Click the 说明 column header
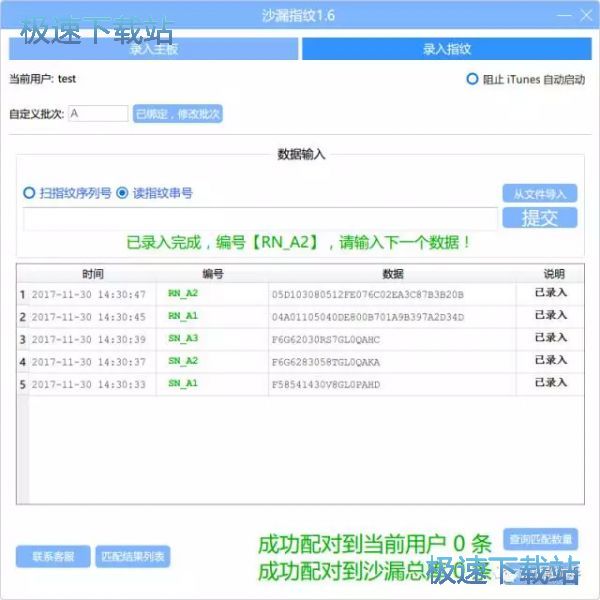The height and width of the screenshot is (600, 600). (554, 274)
